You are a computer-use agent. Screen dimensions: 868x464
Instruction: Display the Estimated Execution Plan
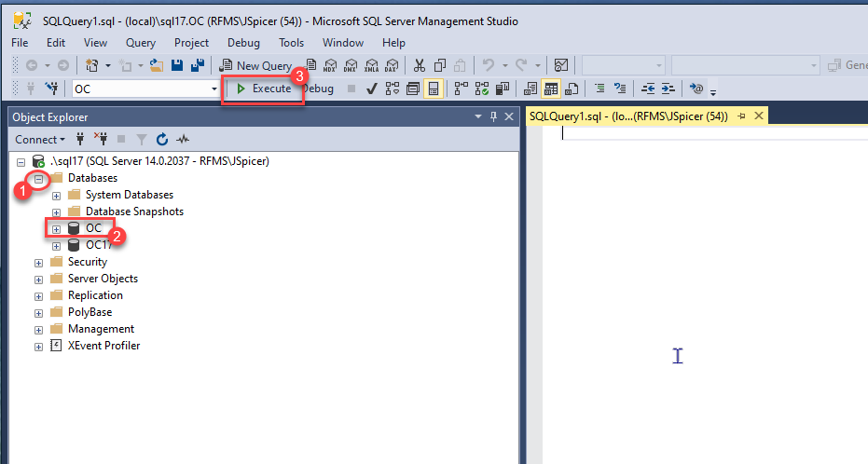pyautogui.click(x=392, y=89)
